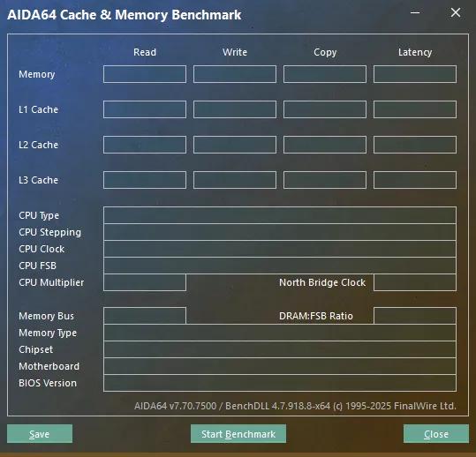
Task: Click the L3 Cache Latency field
Action: [415, 180]
